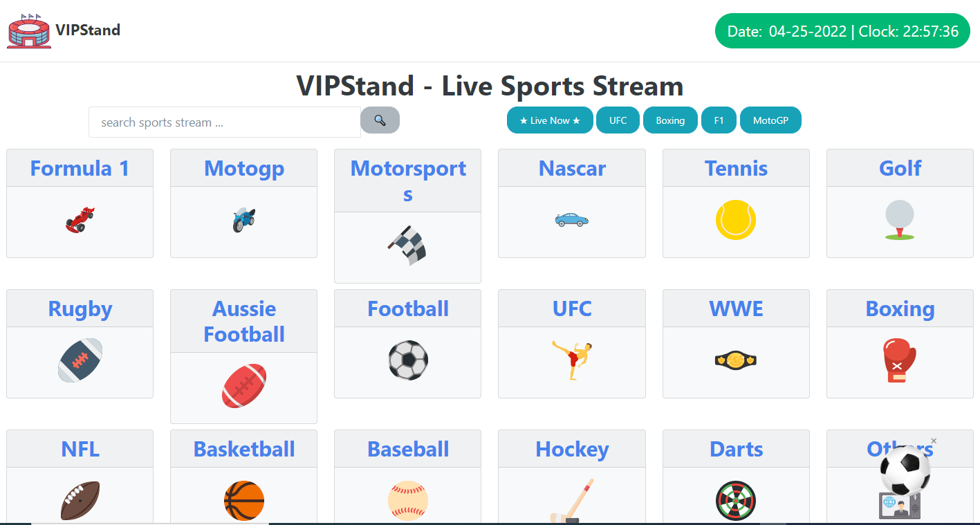The width and height of the screenshot is (980, 525).
Task: Click the WWE championship belt icon
Action: (736, 360)
